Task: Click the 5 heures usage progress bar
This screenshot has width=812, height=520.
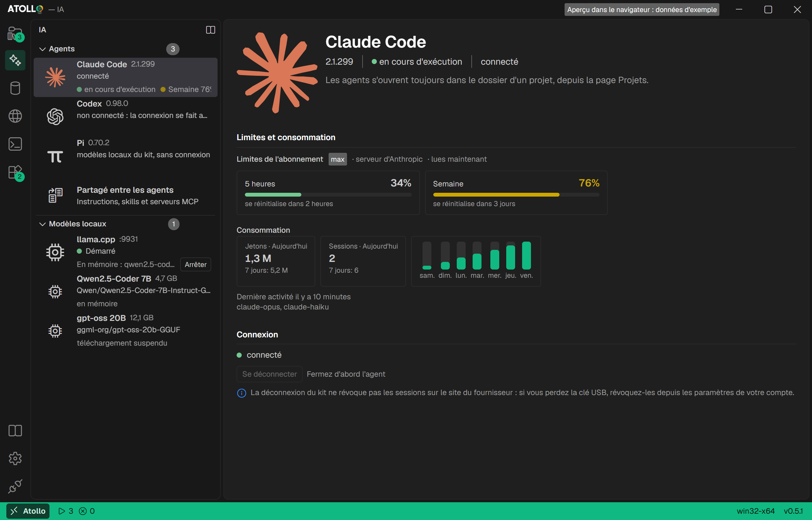Action: [x=328, y=195]
